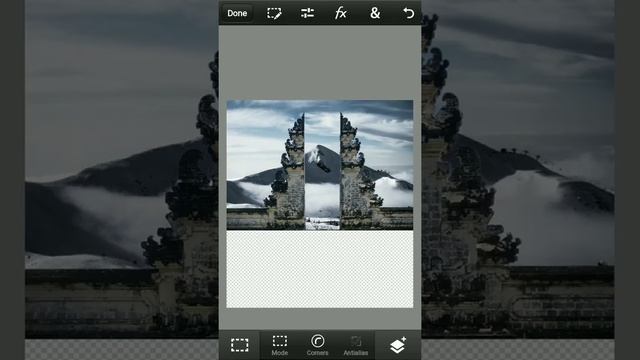This screenshot has width=640, height=360.
Task: Open the add layers panel icon
Action: [398, 345]
